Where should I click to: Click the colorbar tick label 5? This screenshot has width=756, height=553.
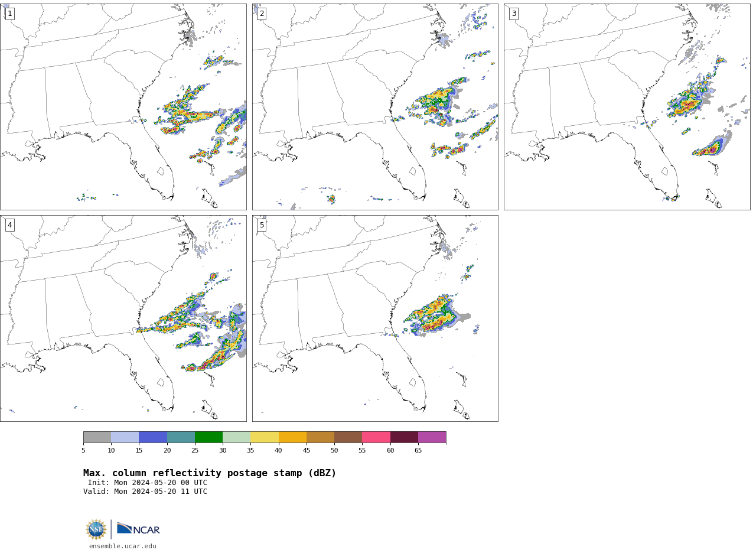point(83,451)
